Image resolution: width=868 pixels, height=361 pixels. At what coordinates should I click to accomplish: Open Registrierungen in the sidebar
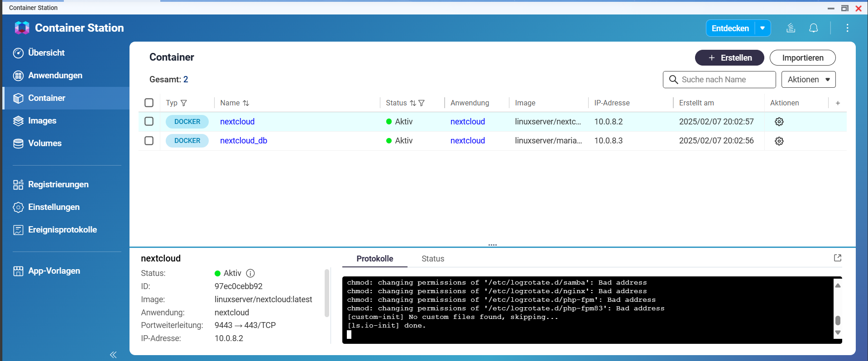[x=51, y=185]
